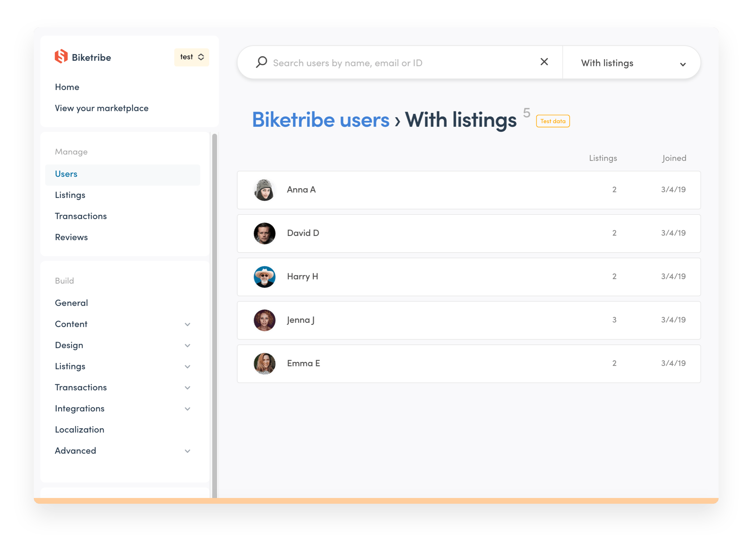This screenshot has height=539, width=756.
Task: Click Anna A's profile avatar
Action: pos(264,190)
